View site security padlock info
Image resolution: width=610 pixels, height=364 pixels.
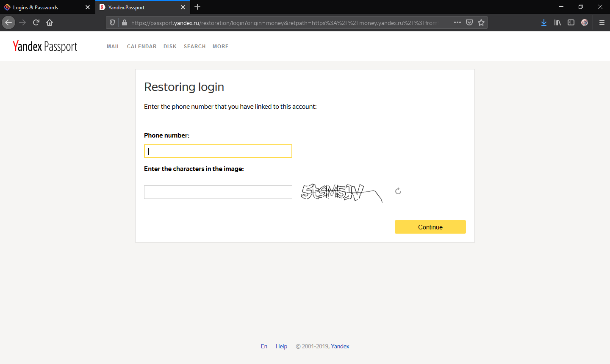124,22
